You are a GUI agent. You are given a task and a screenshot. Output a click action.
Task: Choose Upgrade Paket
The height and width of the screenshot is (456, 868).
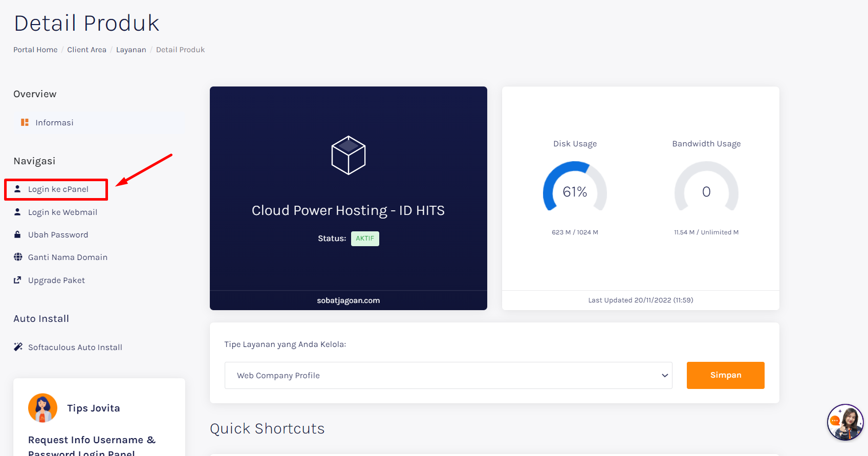pyautogui.click(x=56, y=280)
